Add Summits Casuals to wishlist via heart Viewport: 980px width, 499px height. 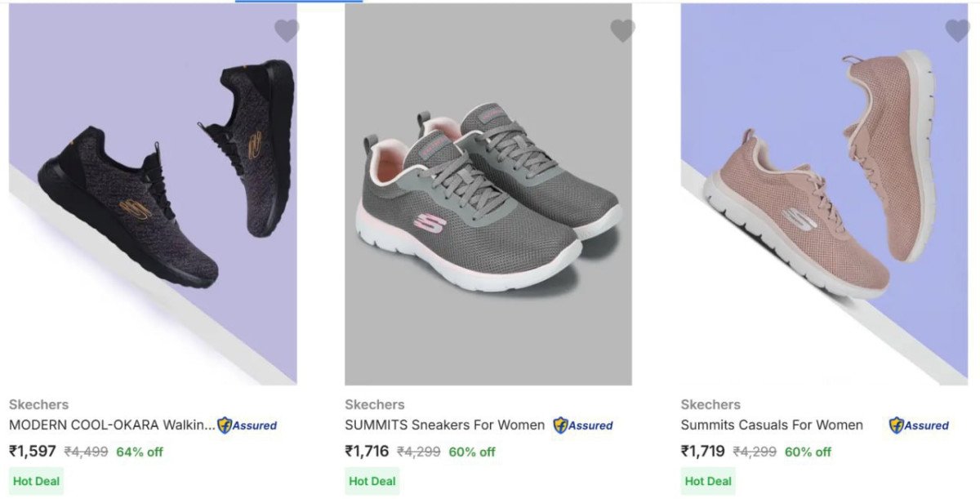tap(957, 31)
